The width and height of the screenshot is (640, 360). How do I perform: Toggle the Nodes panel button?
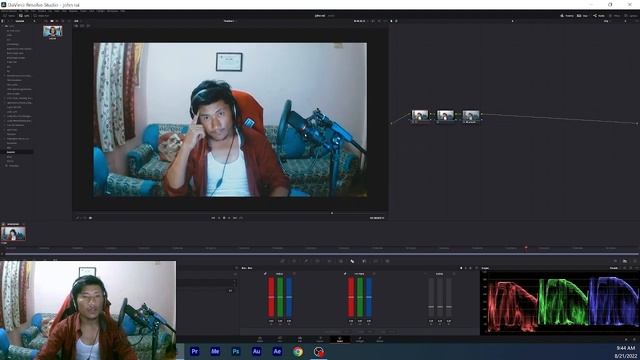[599, 16]
